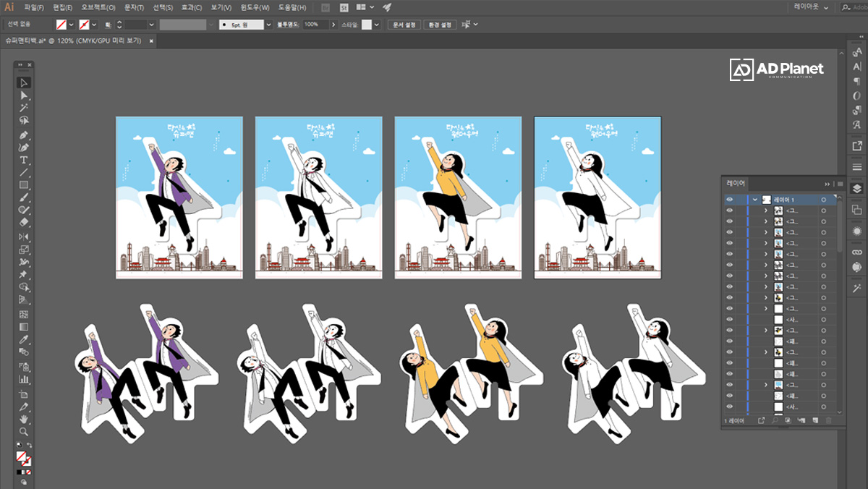Click the fill swatch in control bar
Viewport: 868px width, 489px height.
point(61,24)
